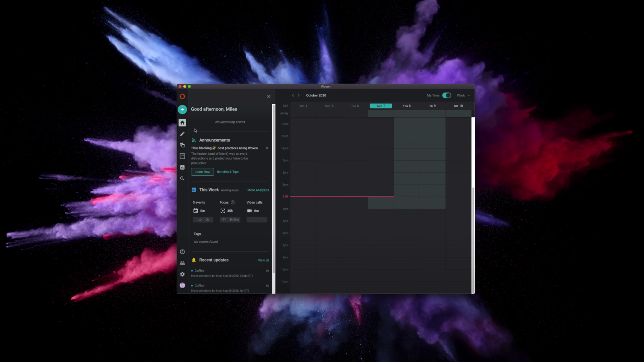
Task: Click the green plus create-event button
Action: tap(182, 109)
